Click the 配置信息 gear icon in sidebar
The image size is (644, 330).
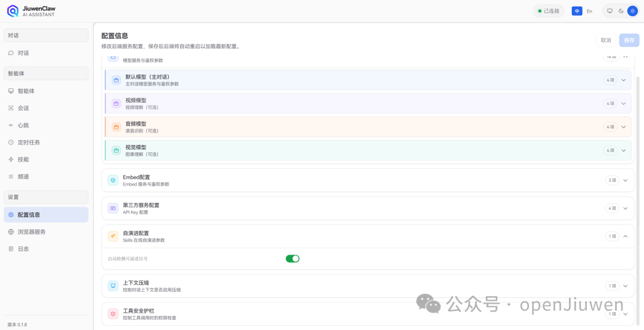11,215
